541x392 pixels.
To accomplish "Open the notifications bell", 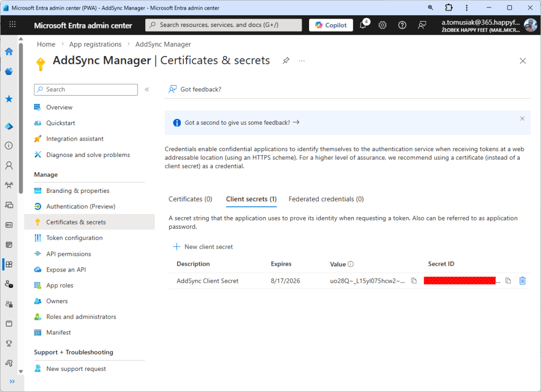I will 363,25.
